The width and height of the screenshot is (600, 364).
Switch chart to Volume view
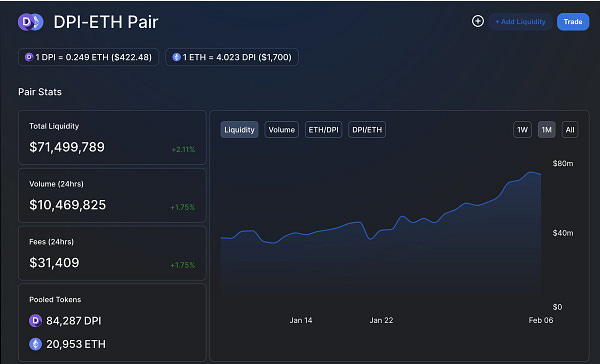point(282,130)
